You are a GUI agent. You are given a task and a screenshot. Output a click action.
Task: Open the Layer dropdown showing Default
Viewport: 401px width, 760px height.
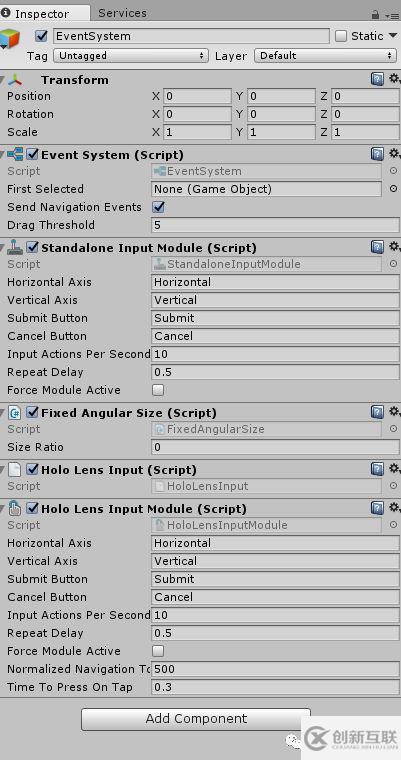325,56
